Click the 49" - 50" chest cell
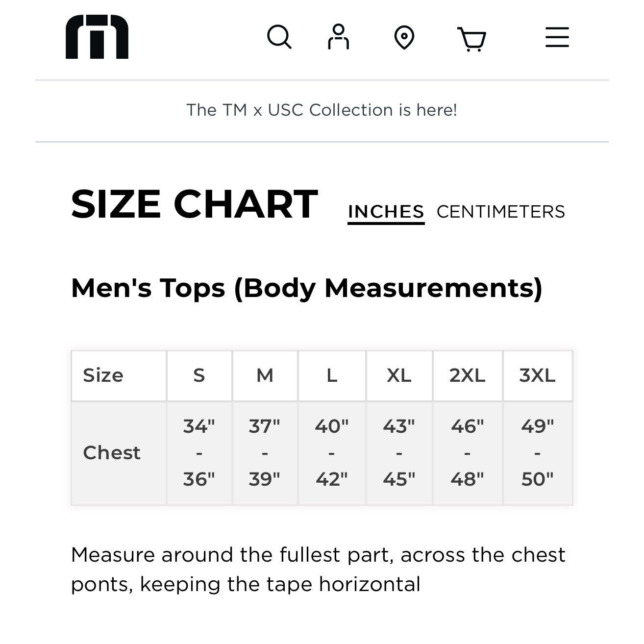 click(x=538, y=453)
